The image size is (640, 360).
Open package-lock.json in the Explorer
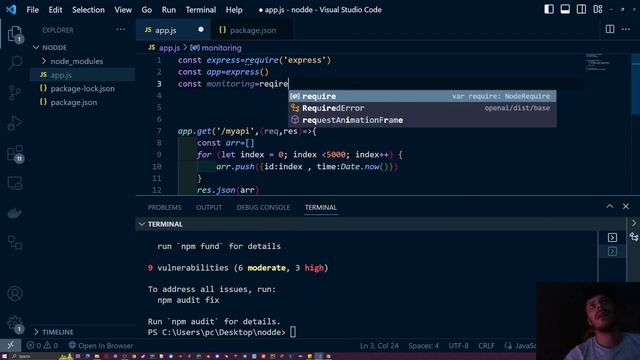[x=82, y=89]
